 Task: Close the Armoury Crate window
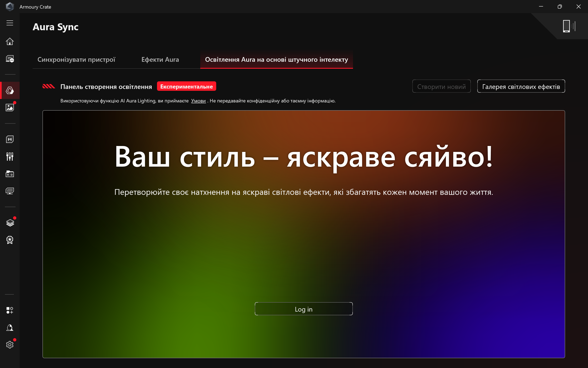579,7
